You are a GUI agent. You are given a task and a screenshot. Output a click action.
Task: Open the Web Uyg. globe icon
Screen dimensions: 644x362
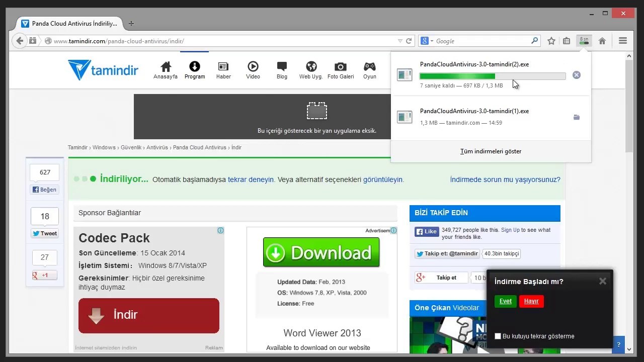point(311,70)
